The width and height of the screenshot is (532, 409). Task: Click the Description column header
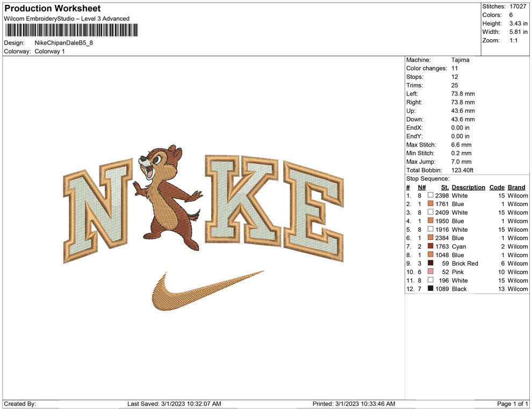pos(468,187)
